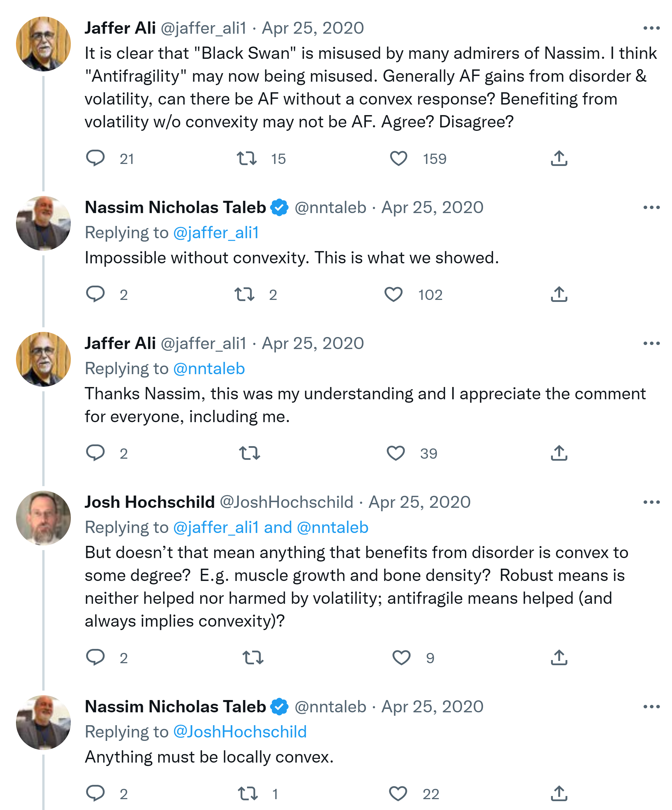Image resolution: width=672 pixels, height=810 pixels.
Task: Retweet Jaffer Ali's 'Thanks Nassim' tweet
Action: coord(249,453)
